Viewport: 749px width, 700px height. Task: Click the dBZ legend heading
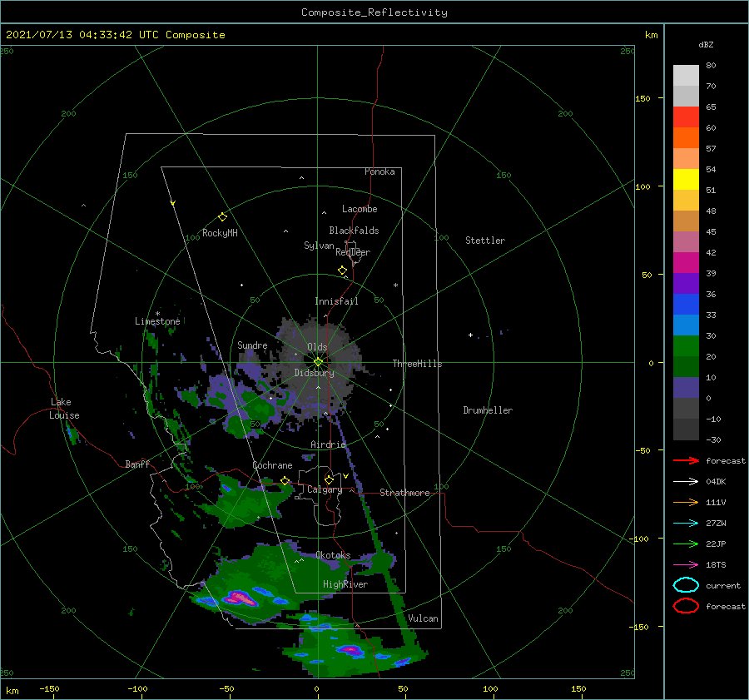(706, 44)
